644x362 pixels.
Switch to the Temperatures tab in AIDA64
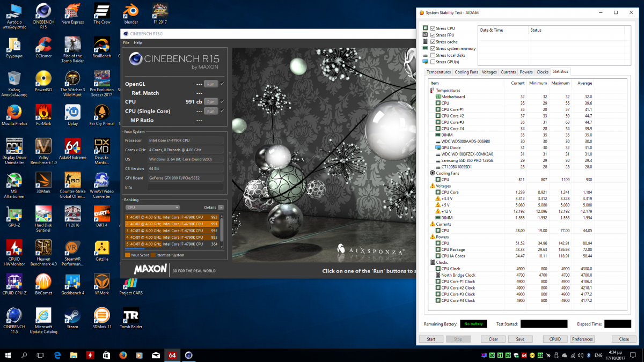tap(438, 72)
